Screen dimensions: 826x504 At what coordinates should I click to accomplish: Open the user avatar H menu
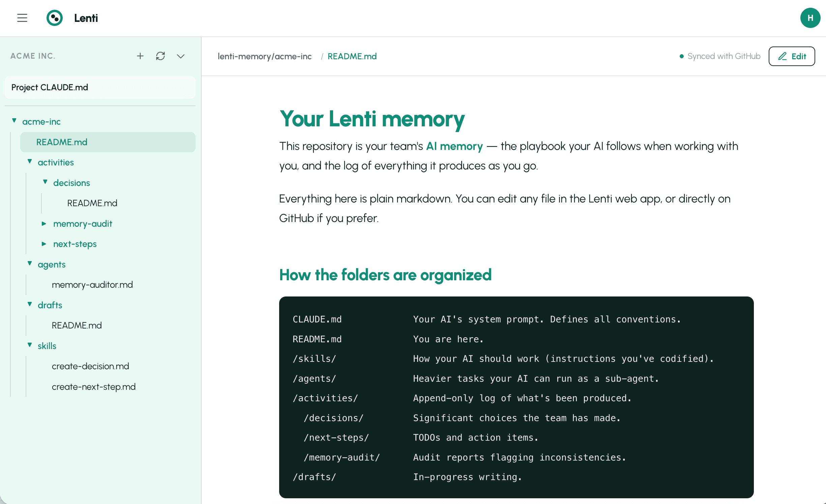[x=810, y=18]
